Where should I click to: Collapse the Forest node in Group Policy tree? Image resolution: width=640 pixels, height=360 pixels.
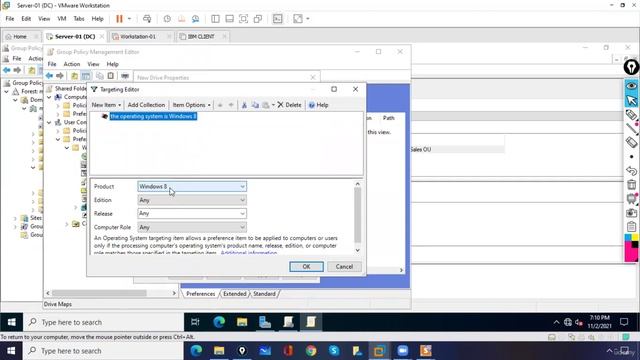click(x=6, y=91)
